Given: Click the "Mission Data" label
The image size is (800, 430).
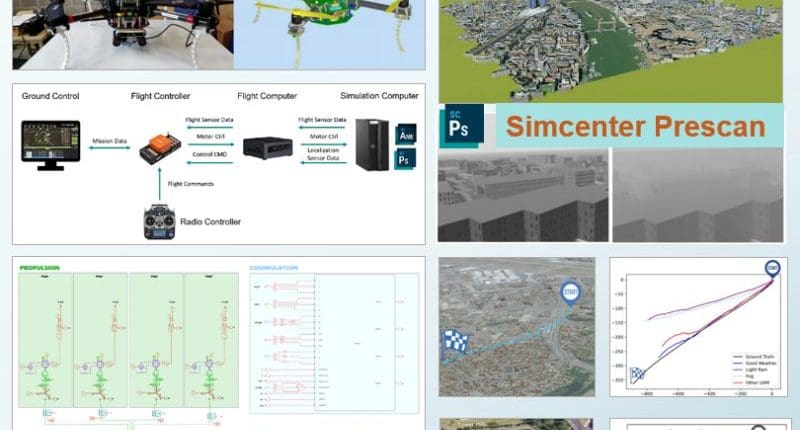Looking at the screenshot, I should click(109, 141).
